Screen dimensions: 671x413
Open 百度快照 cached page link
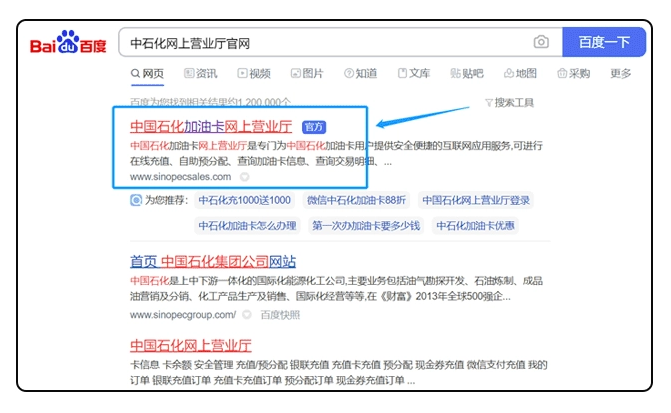(280, 315)
